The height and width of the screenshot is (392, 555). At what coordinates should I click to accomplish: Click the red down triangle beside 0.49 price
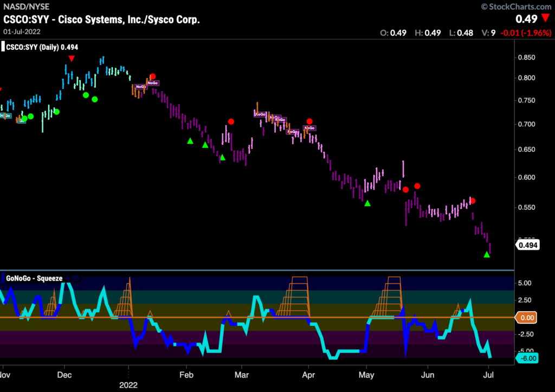[x=546, y=18]
